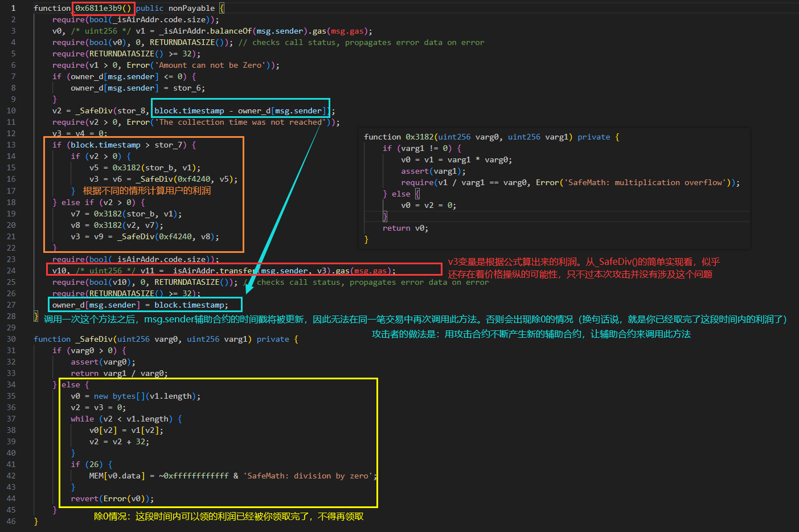Click 'private' keyword in the 0x3182 popup
The image size is (799, 532).
tap(594, 137)
